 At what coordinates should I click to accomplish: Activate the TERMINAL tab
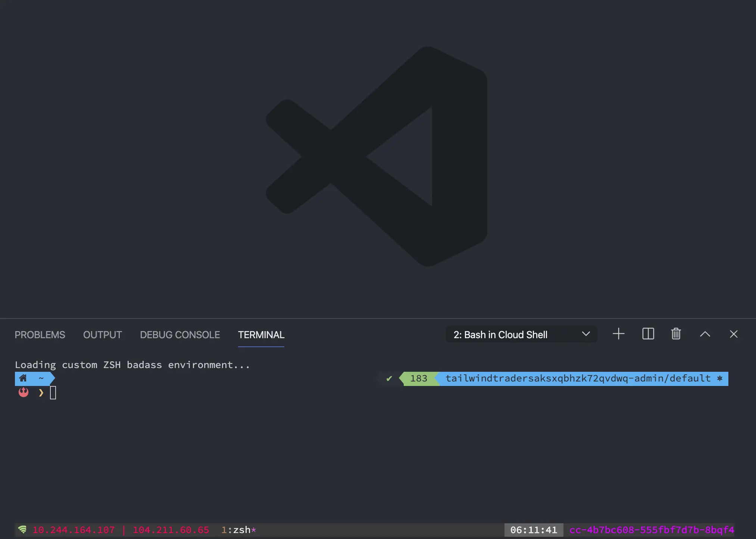[261, 335]
